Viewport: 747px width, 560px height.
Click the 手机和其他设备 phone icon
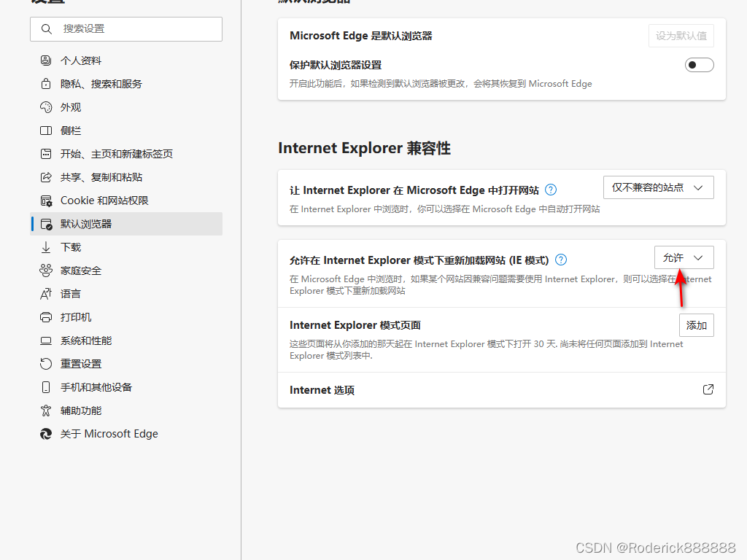coord(46,387)
